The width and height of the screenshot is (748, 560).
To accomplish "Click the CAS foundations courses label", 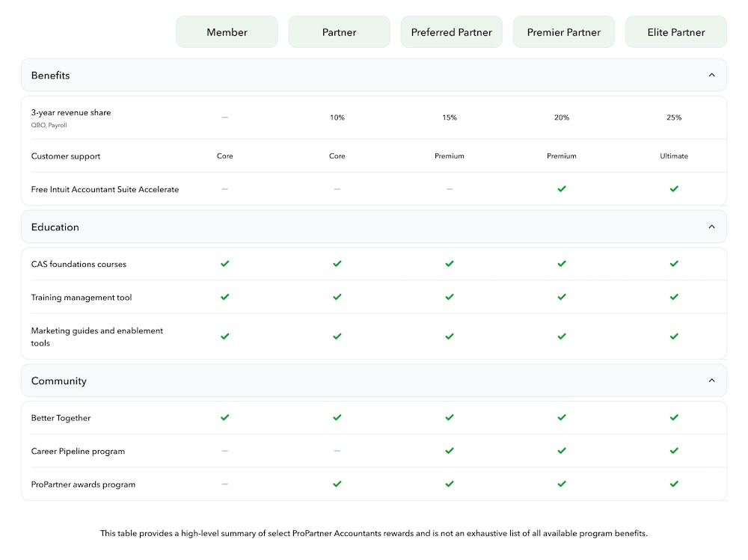I will coord(79,264).
